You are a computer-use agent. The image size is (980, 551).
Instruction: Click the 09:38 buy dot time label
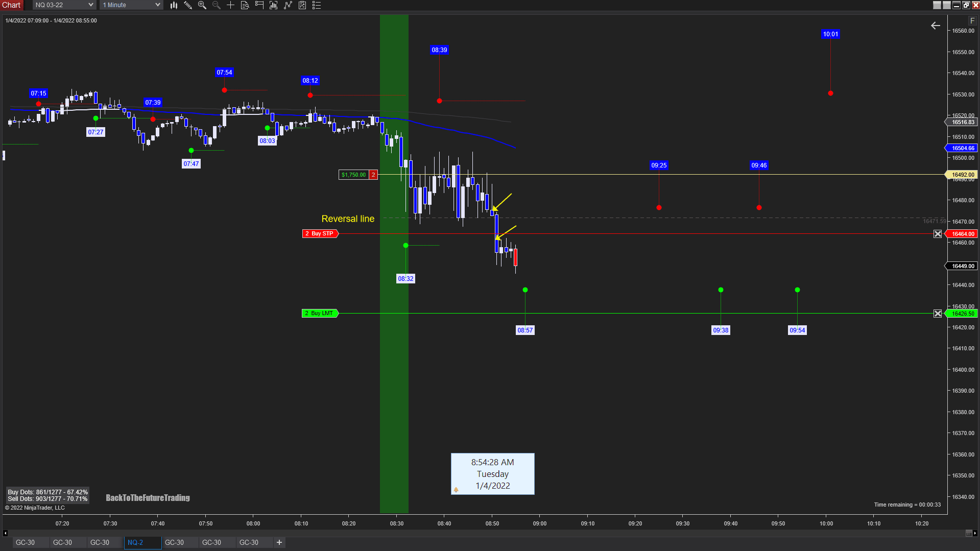721,330
